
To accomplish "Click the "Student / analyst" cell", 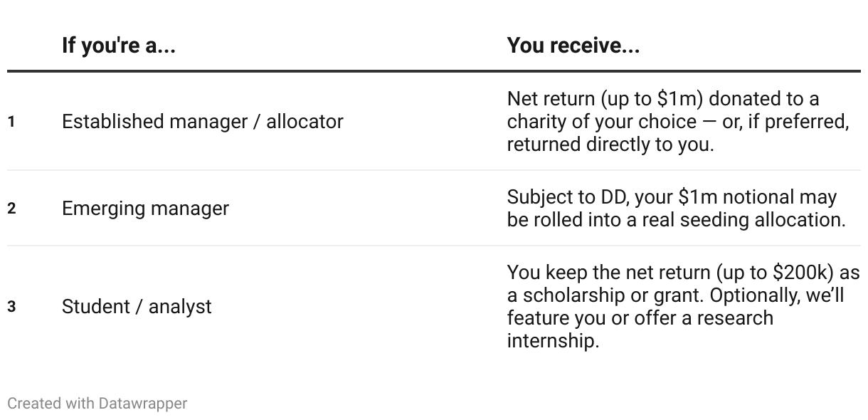I will tap(137, 307).
